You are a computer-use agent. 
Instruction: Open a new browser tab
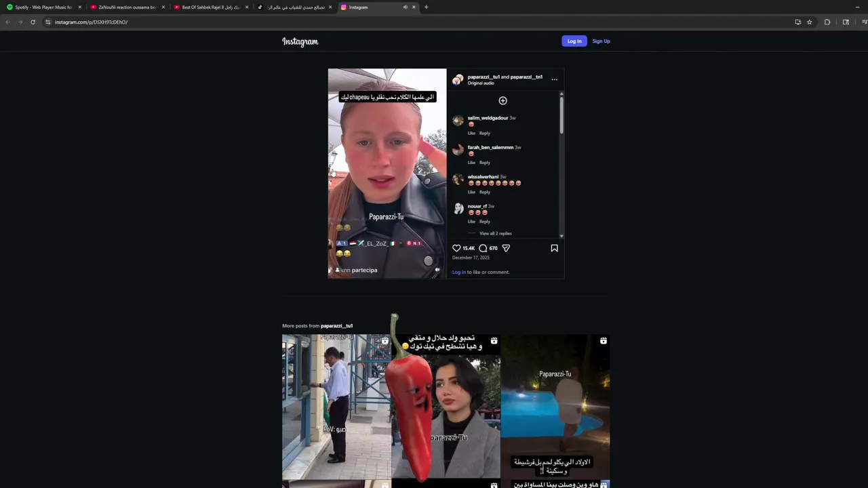pos(426,7)
